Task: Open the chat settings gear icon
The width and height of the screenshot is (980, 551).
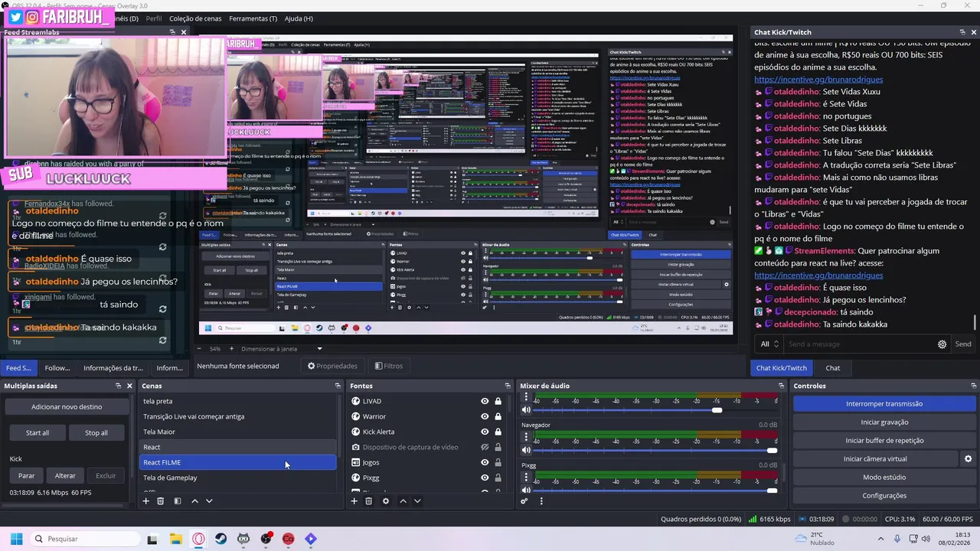Action: [x=942, y=344]
